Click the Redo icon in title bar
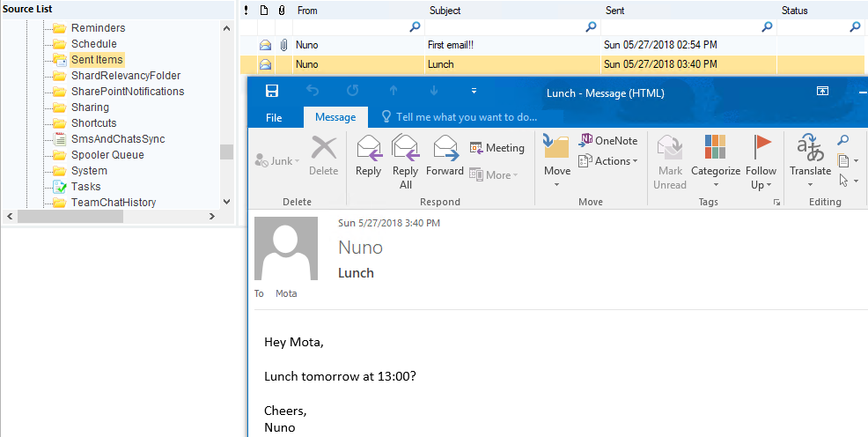Image resolution: width=868 pixels, height=437 pixels. (353, 91)
